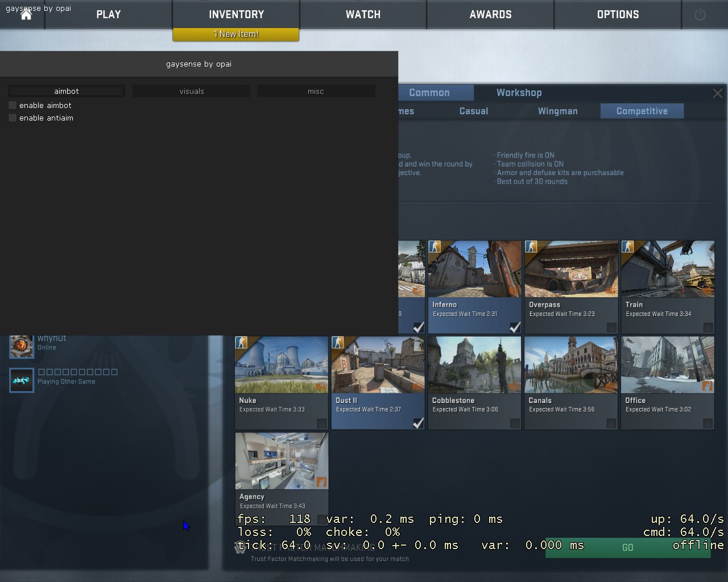Click Inferno's Expected Wait Time 2:31
Viewport: 728px width, 582px height.
[465, 314]
